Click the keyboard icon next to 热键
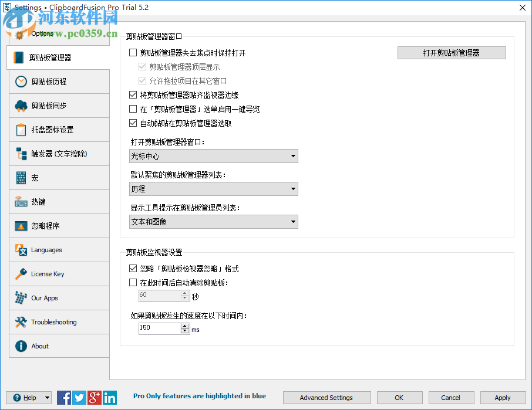 (21, 202)
